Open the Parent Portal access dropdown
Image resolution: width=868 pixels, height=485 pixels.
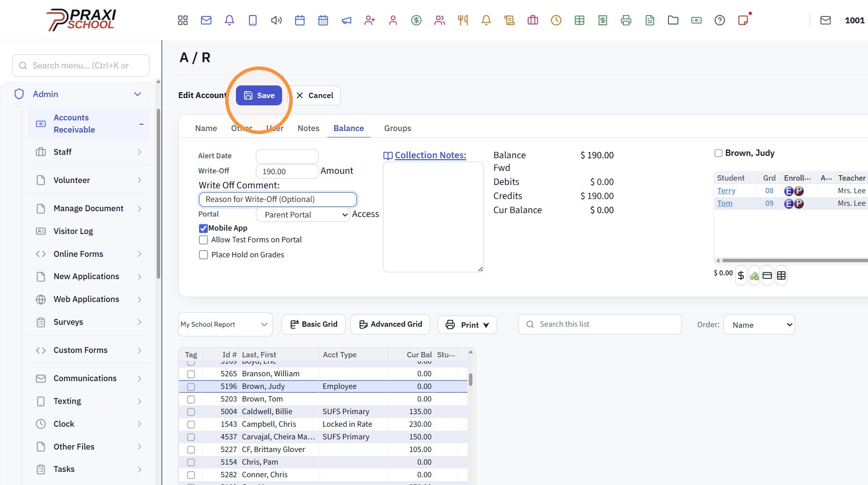[303, 215]
